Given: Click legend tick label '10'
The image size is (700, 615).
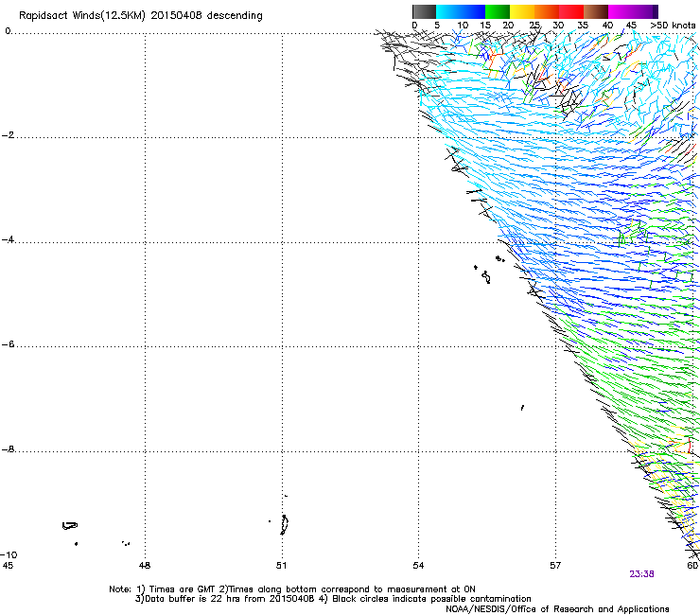Looking at the screenshot, I should pos(463,26).
